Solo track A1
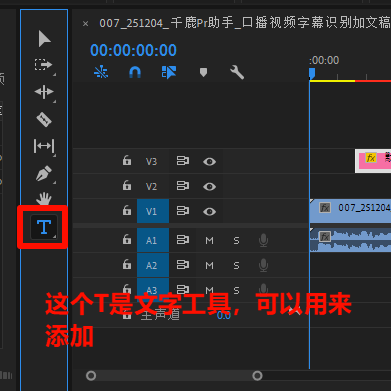The image size is (391, 391). click(236, 240)
